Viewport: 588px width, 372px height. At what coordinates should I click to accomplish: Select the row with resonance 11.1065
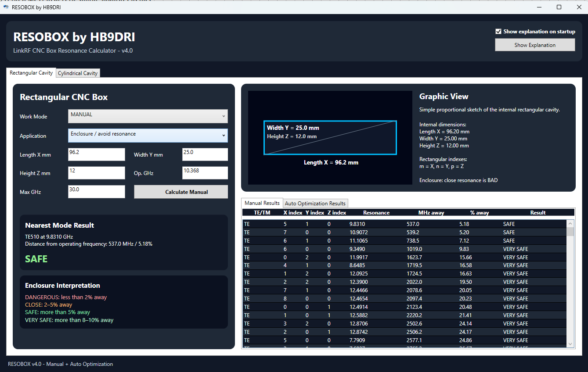[405, 240]
